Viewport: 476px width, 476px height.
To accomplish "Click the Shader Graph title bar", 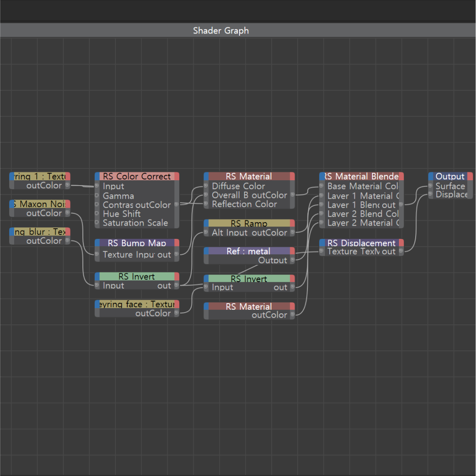I will coord(238,30).
